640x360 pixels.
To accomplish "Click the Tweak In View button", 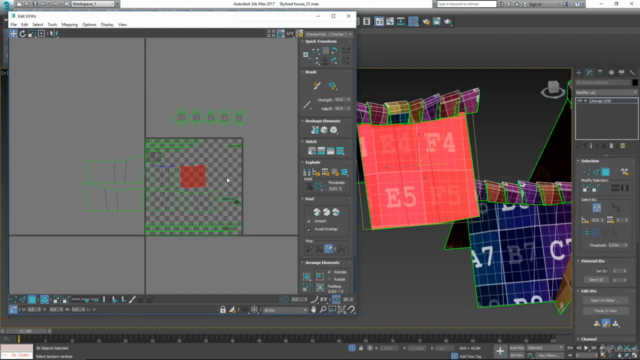I will [605, 311].
